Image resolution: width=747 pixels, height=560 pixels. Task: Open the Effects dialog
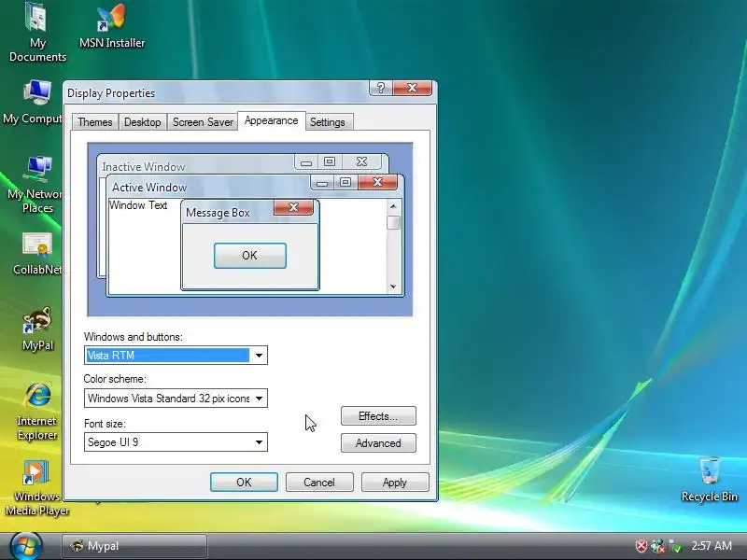click(x=378, y=415)
